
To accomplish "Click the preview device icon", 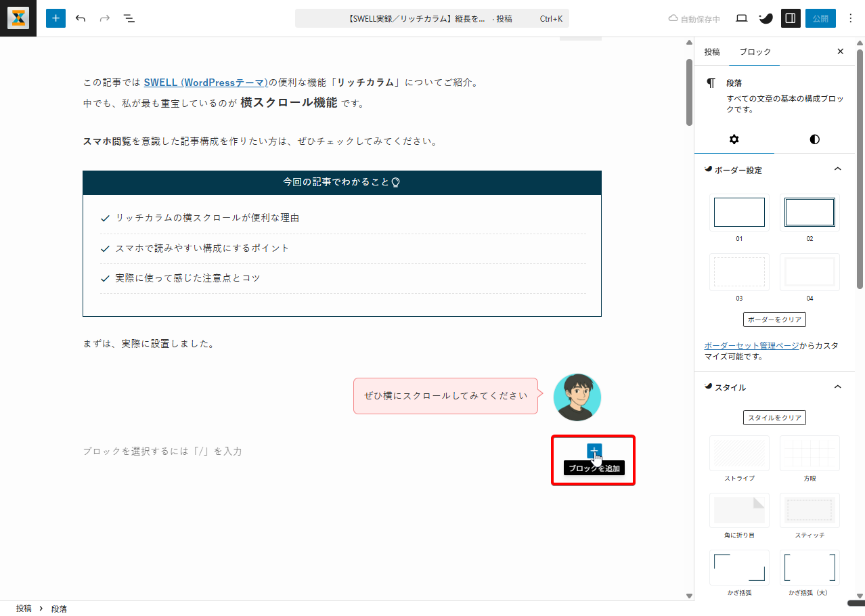I will pos(741,18).
